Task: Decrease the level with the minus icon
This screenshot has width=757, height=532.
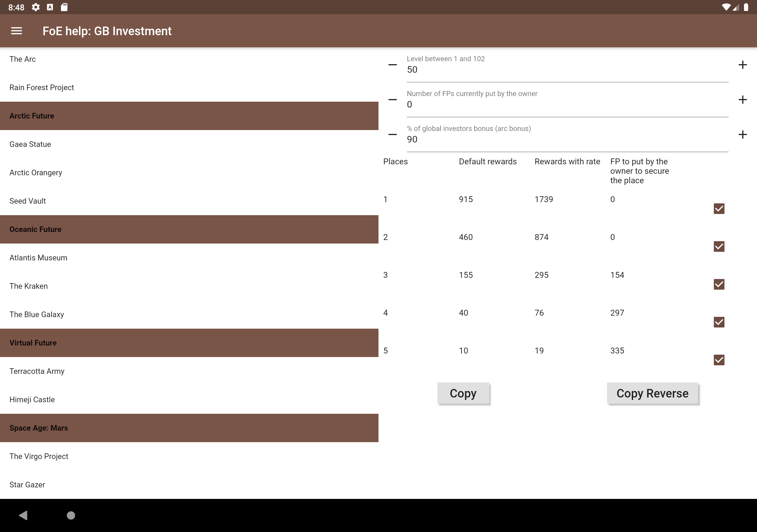Action: tap(392, 65)
